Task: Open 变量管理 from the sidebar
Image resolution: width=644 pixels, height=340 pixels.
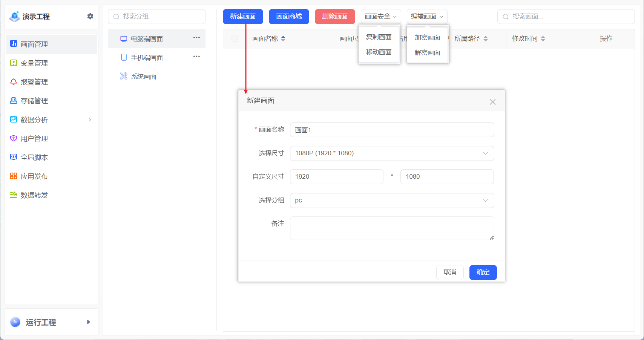Action: [14, 63]
